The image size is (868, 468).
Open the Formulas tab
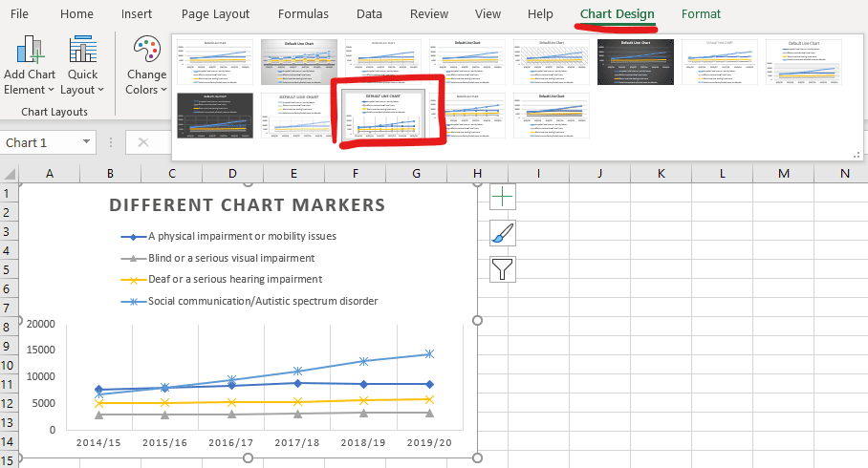pos(303,14)
